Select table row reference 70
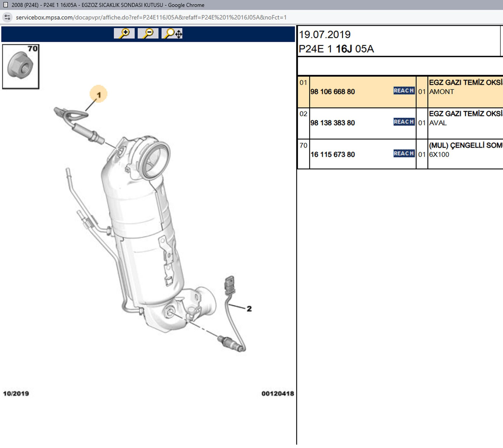Image resolution: width=503 pixels, height=448 pixels. pos(303,146)
